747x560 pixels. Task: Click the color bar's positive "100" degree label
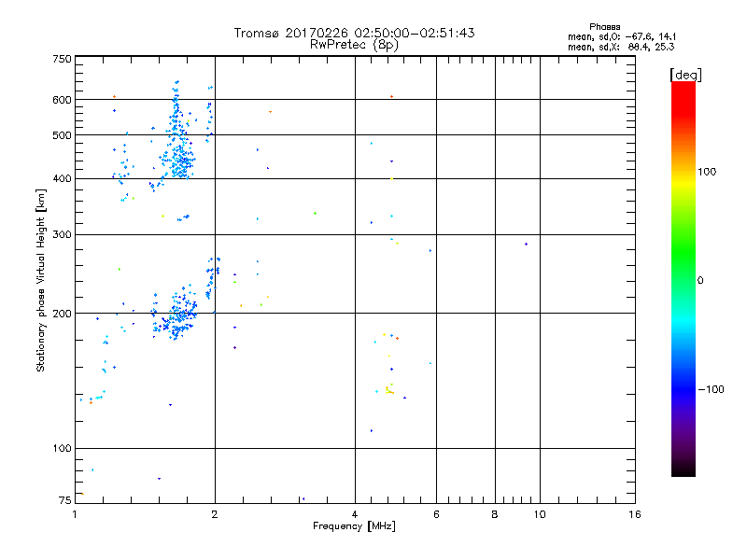coord(707,172)
